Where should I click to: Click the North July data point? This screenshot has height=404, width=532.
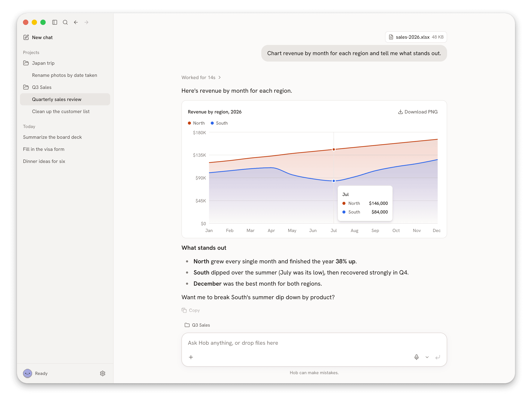pos(334,150)
